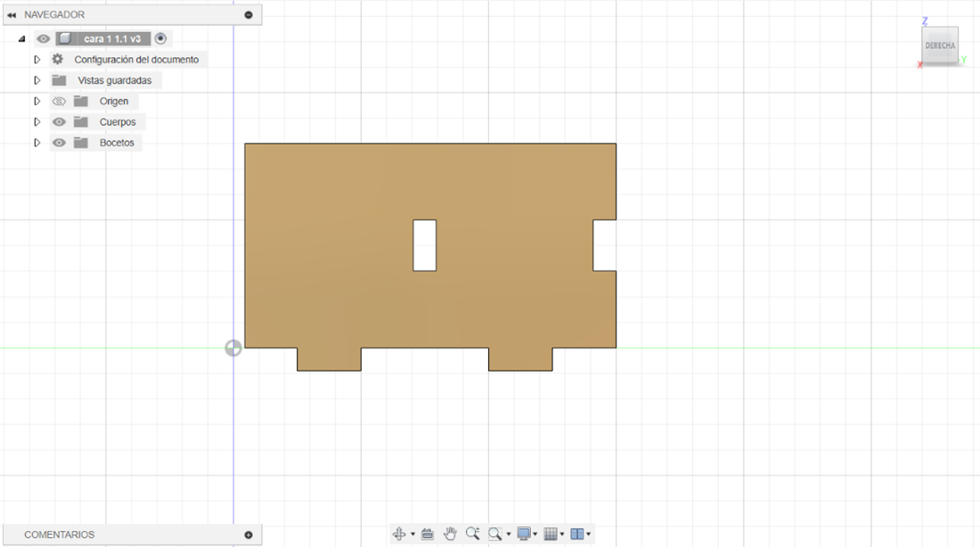This screenshot has height=547, width=980.
Task: Show the hidden Origen folder
Action: pos(59,101)
